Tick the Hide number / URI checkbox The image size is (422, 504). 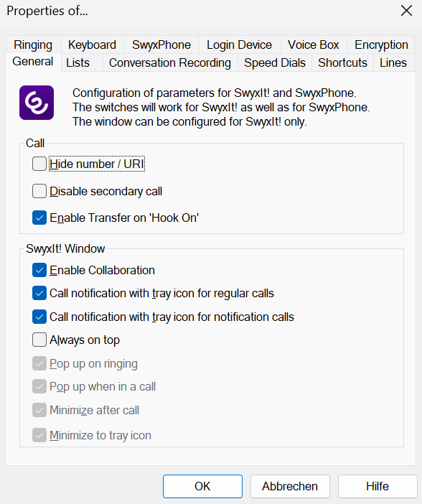(x=39, y=164)
